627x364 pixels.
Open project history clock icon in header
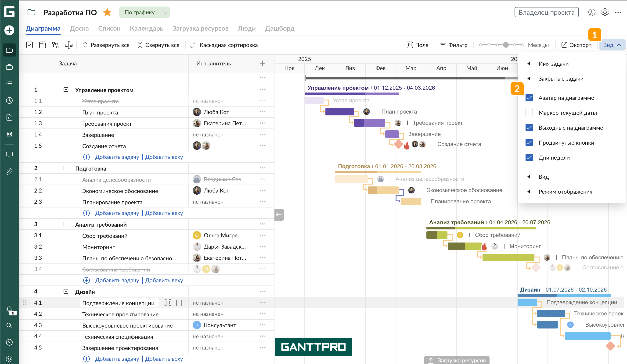point(591,12)
